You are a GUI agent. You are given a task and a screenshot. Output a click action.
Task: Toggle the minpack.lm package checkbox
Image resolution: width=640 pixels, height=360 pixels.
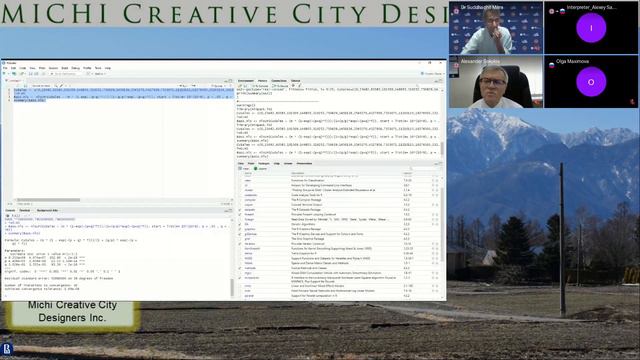tap(240, 278)
